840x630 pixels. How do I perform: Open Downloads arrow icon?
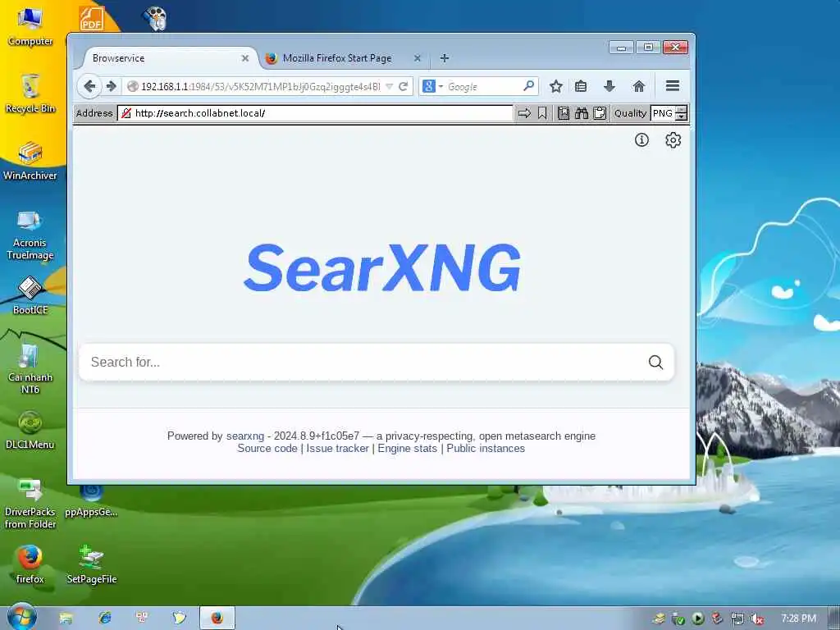pos(609,86)
